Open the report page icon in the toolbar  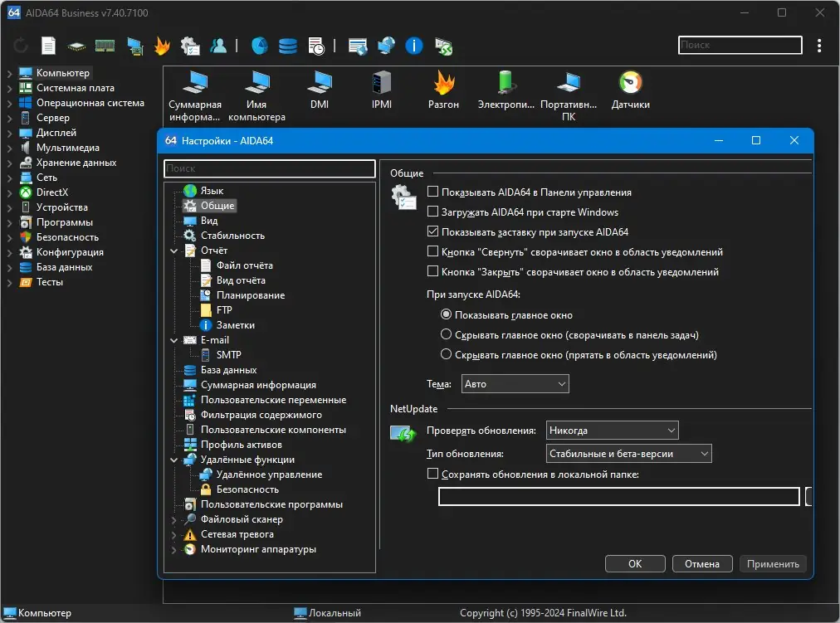(49, 46)
